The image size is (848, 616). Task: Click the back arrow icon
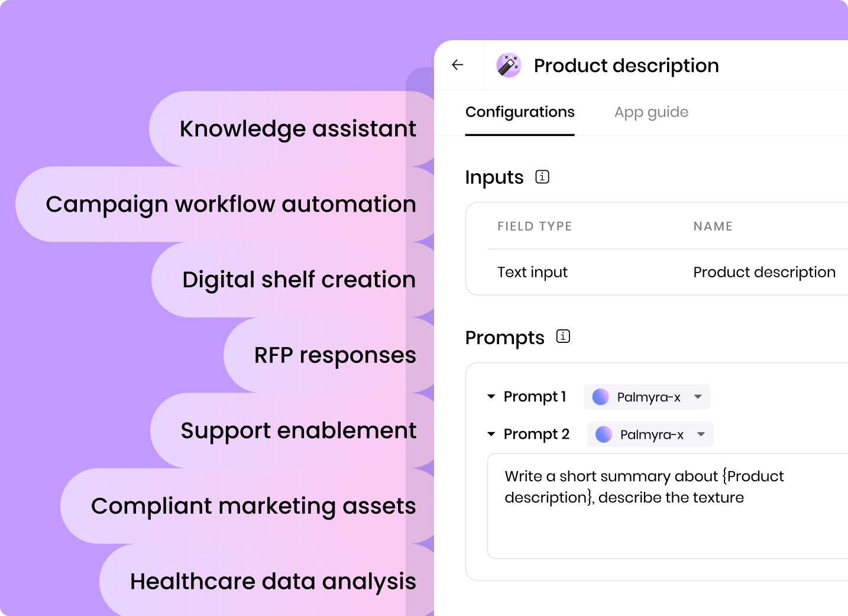pos(457,65)
